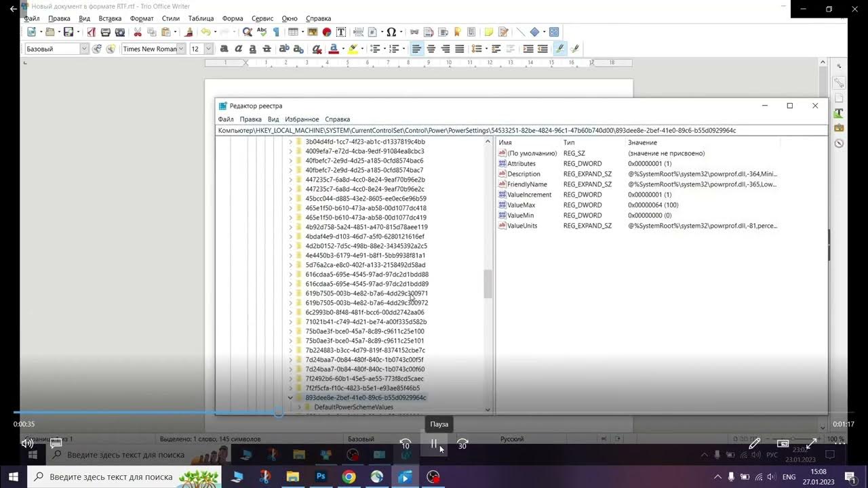Expand the 3b04d4fd-1cc7 registry key
The height and width of the screenshot is (488, 868).
pyautogui.click(x=290, y=142)
